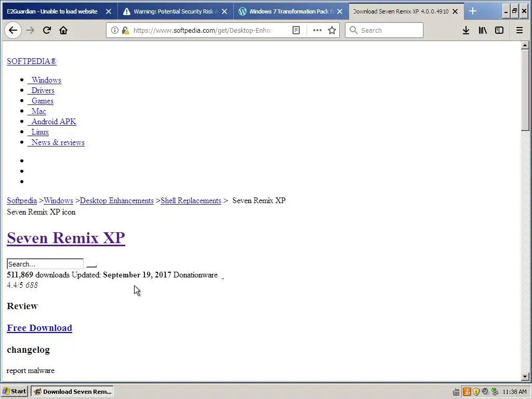Open the Drivers category link

(x=41, y=90)
